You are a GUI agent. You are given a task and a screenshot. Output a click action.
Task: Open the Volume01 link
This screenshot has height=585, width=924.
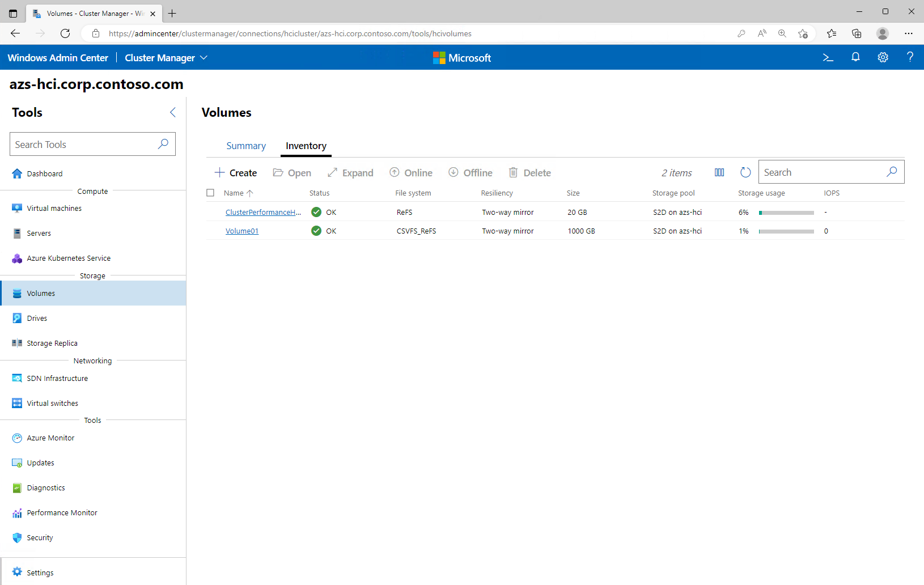(x=242, y=231)
